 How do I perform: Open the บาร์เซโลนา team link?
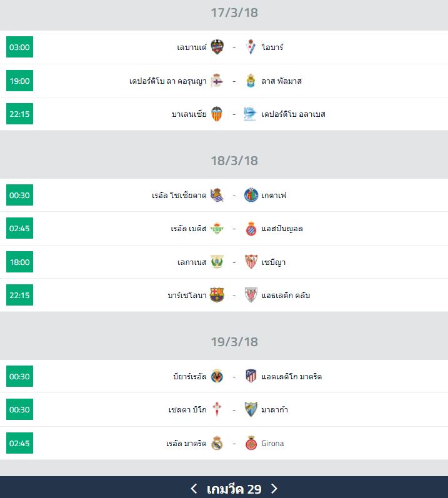tap(185, 295)
